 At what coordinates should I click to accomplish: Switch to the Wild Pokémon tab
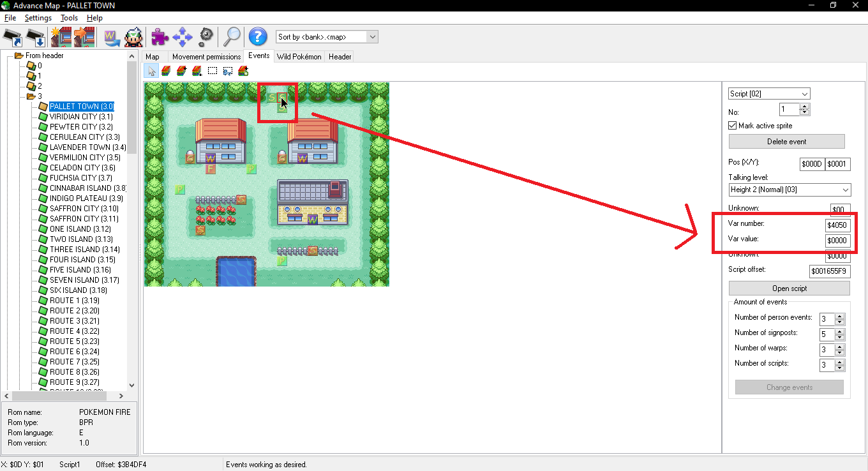299,57
